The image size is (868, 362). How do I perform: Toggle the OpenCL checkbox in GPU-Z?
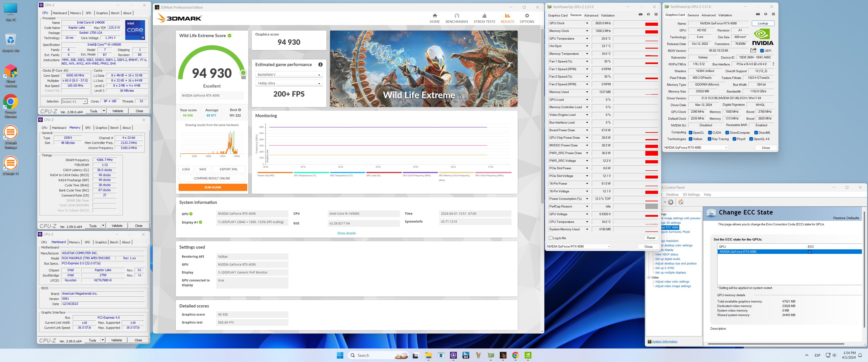click(x=690, y=133)
